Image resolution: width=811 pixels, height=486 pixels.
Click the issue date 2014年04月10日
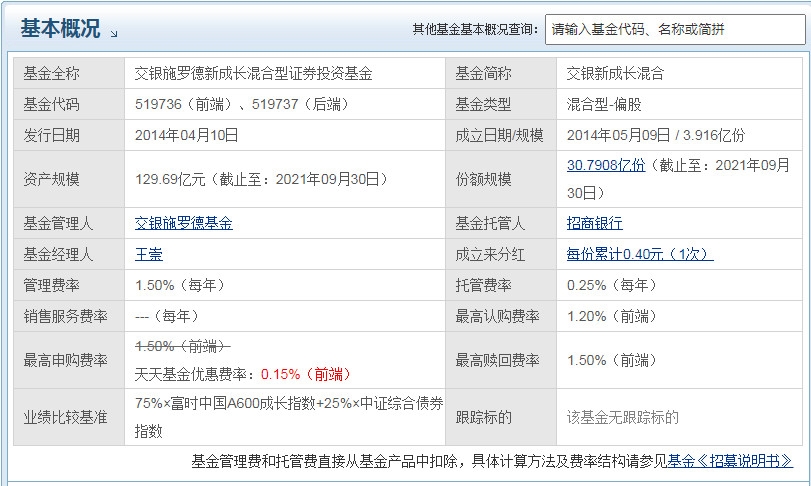(187, 135)
